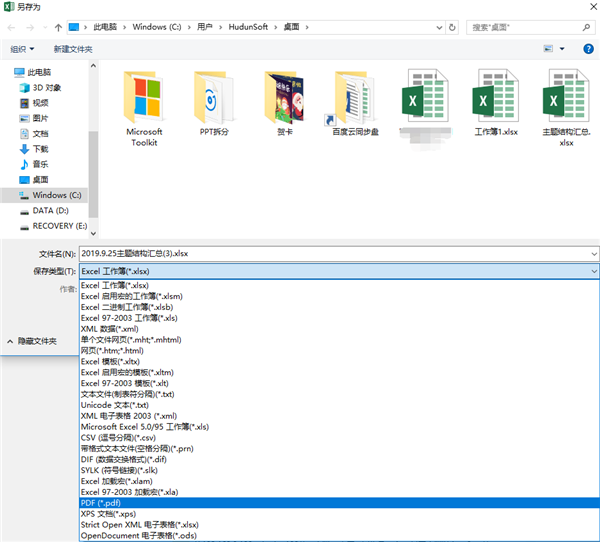Open the Microsoft Toolkit folder

tap(144, 108)
